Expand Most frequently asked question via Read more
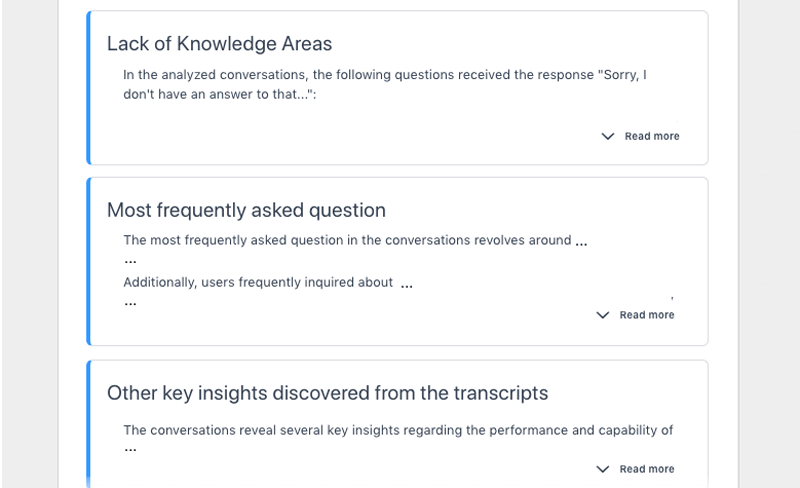This screenshot has width=800, height=488. coord(646,315)
